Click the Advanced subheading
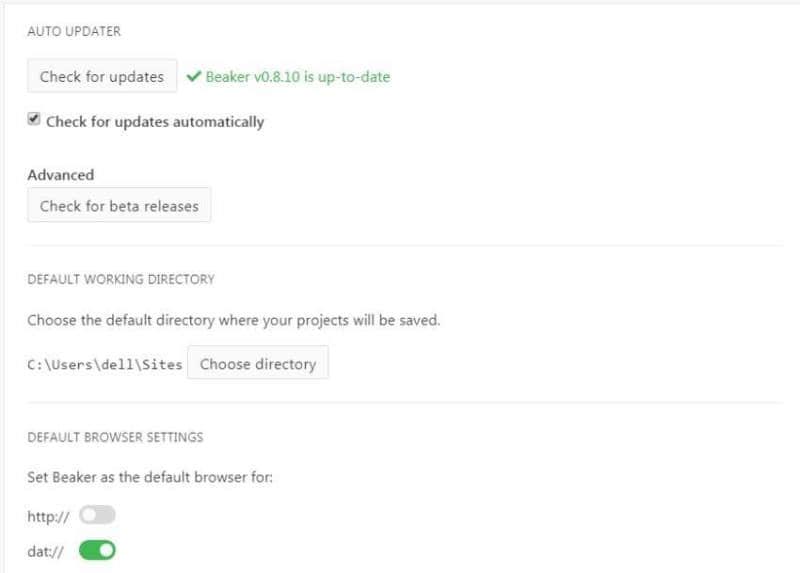Screen dimensions: 800x573 click(61, 175)
